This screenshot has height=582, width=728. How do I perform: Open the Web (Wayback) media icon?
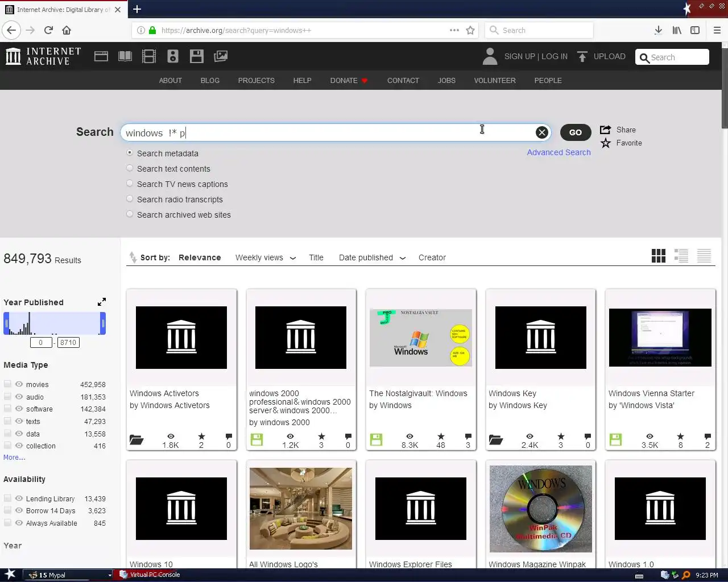101,56
